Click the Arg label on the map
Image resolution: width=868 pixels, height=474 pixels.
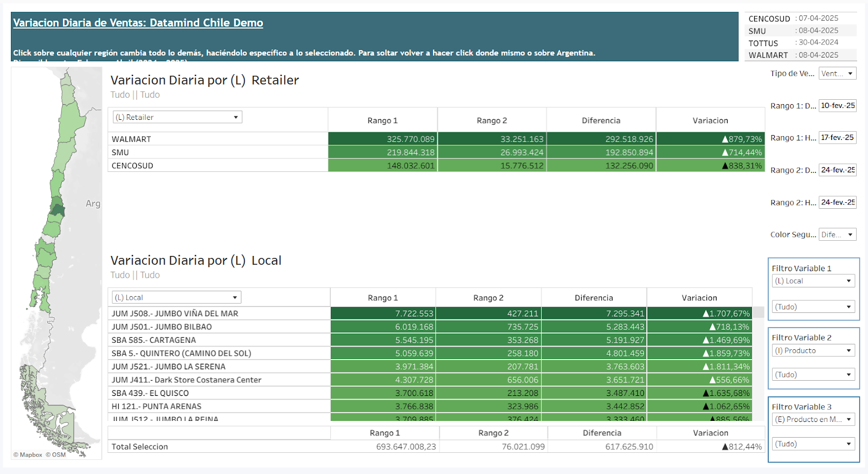pos(93,203)
